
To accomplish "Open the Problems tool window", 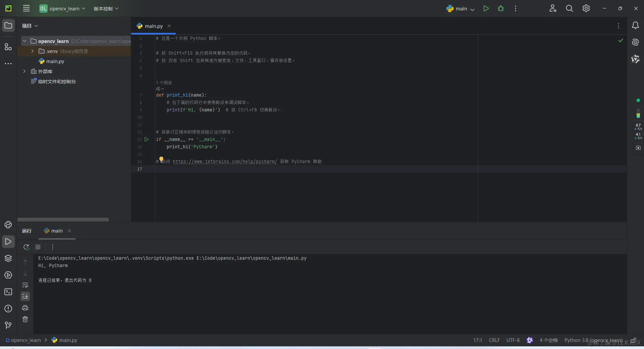I will [x=8, y=309].
